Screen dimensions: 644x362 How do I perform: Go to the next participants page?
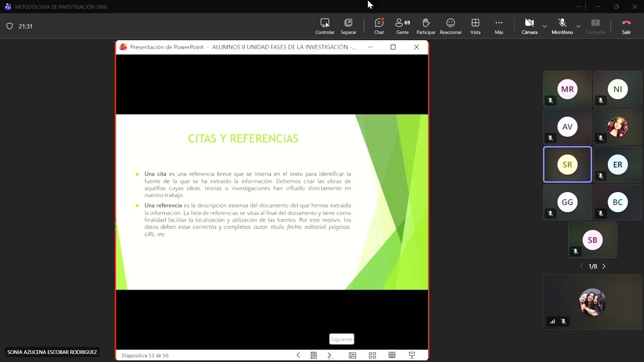(604, 266)
